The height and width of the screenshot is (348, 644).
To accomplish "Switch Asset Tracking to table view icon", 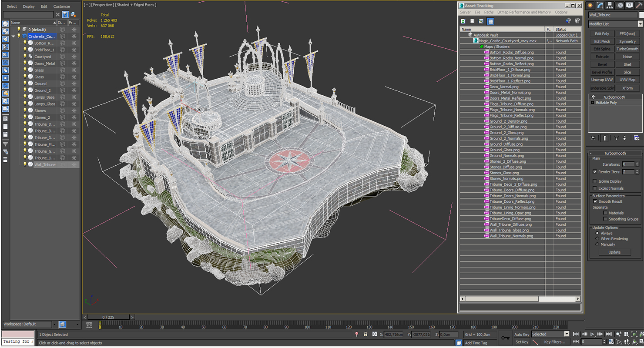I will click(490, 21).
